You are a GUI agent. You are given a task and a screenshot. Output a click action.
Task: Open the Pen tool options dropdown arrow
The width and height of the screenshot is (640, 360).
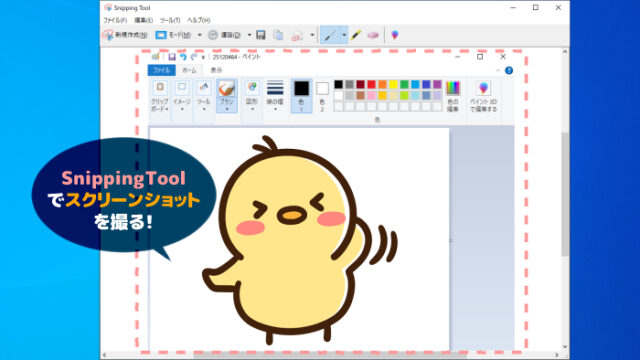344,36
